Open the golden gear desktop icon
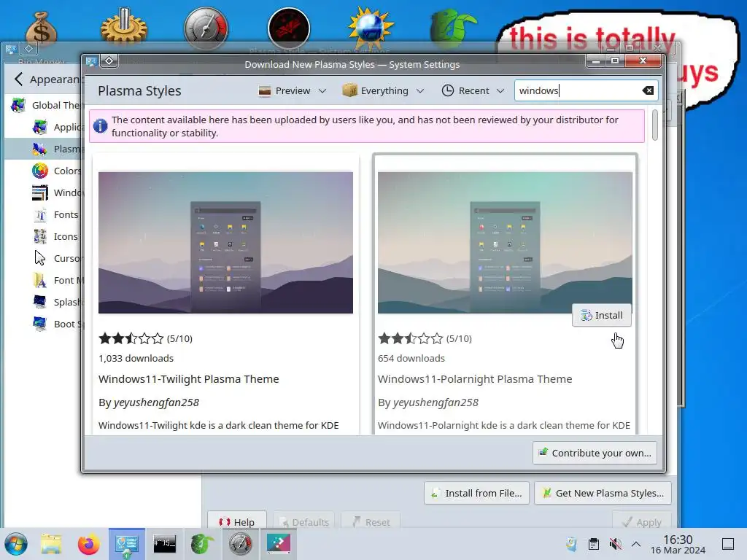The height and width of the screenshot is (560, 747). point(124,28)
